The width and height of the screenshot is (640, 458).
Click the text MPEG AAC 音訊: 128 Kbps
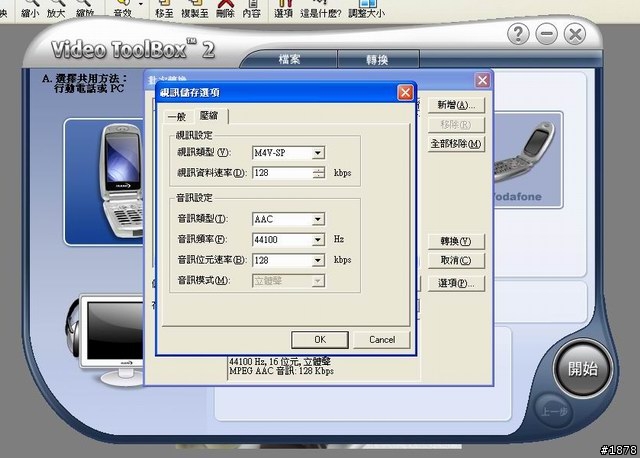point(281,371)
